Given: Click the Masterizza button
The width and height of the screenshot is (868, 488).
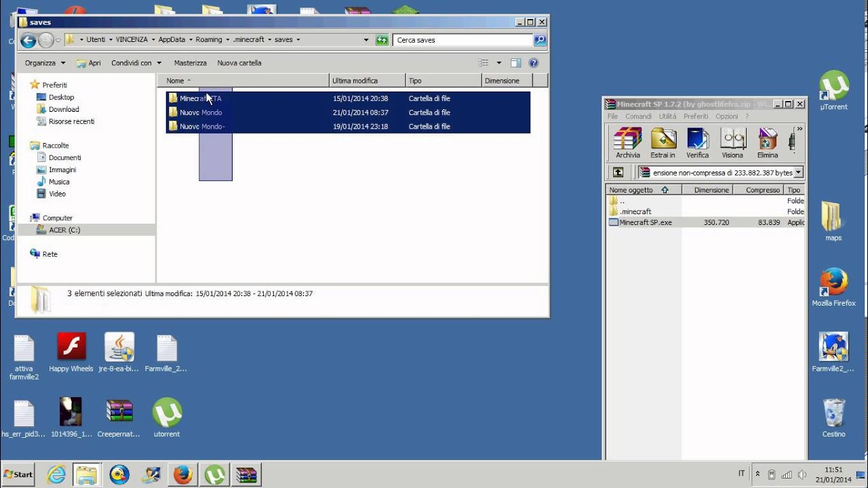Looking at the screenshot, I should point(190,63).
